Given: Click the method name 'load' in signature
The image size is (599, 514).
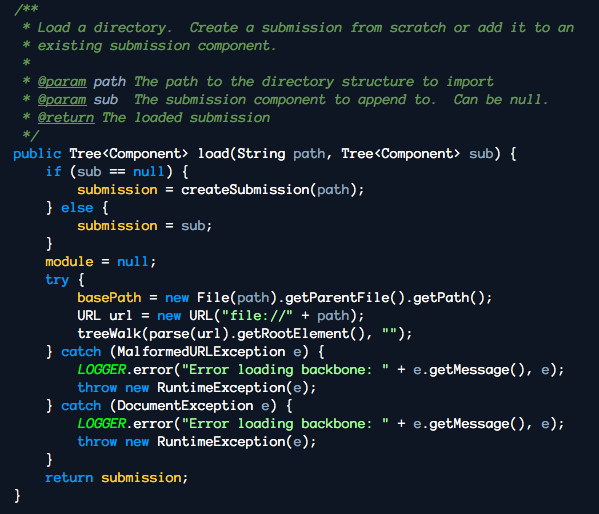Looking at the screenshot, I should tap(213, 154).
